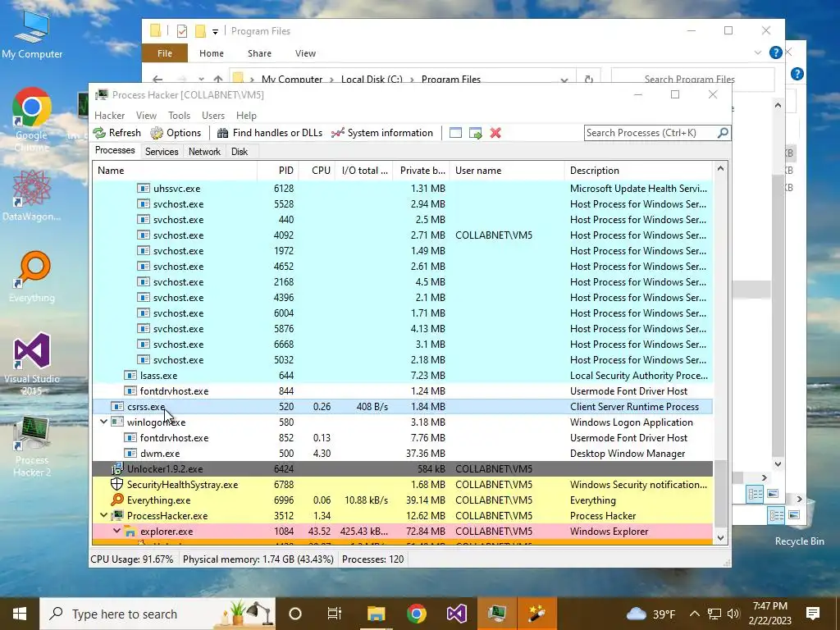Click the Cortana circle on the taskbar
The height and width of the screenshot is (630, 840).
point(294,614)
